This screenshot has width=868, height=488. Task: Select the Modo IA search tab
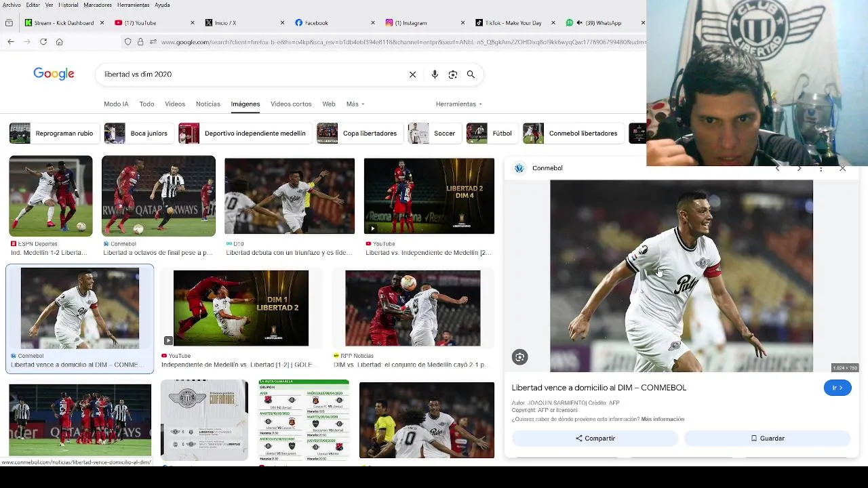(x=116, y=104)
